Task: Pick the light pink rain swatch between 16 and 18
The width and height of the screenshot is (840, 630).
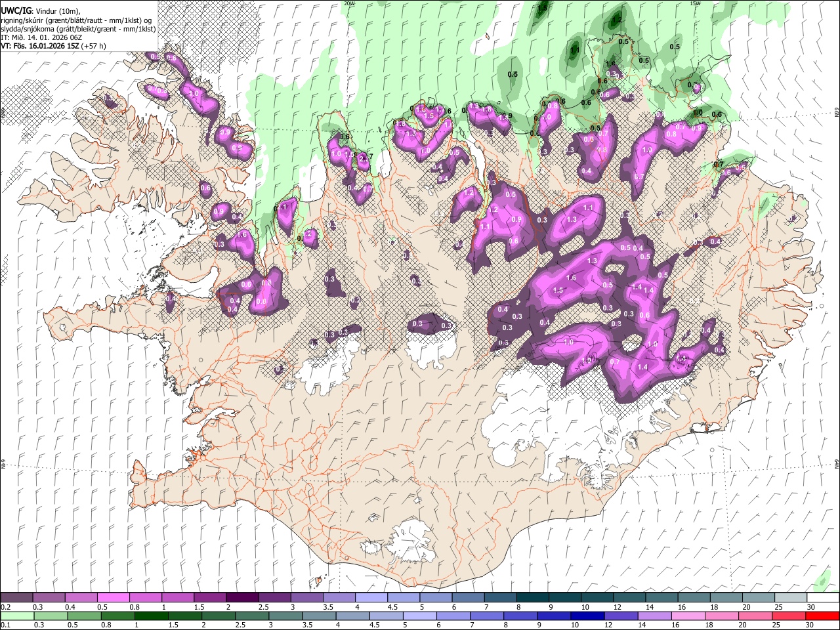Action: click(x=688, y=616)
